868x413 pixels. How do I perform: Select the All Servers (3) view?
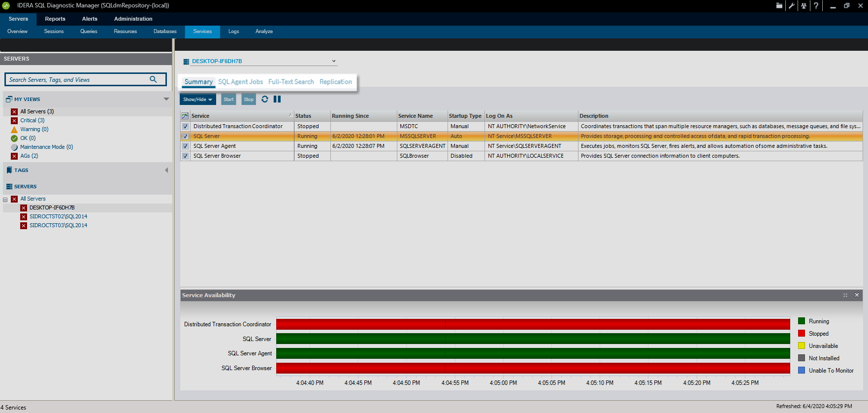[x=37, y=111]
